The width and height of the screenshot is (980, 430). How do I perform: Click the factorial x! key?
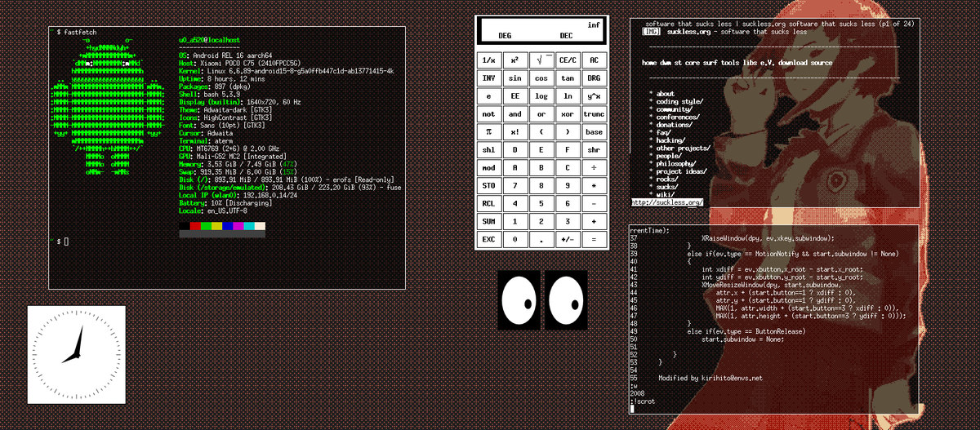click(x=514, y=132)
